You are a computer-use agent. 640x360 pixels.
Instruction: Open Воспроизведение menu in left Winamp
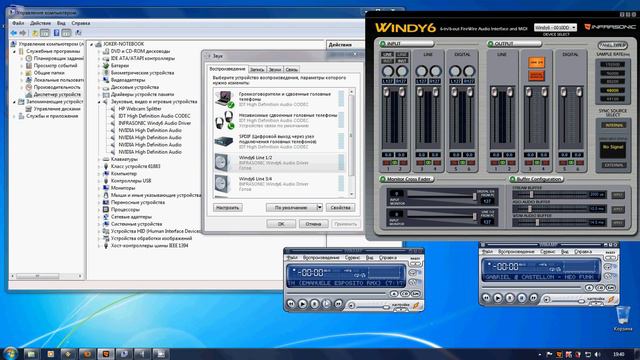[321, 258]
